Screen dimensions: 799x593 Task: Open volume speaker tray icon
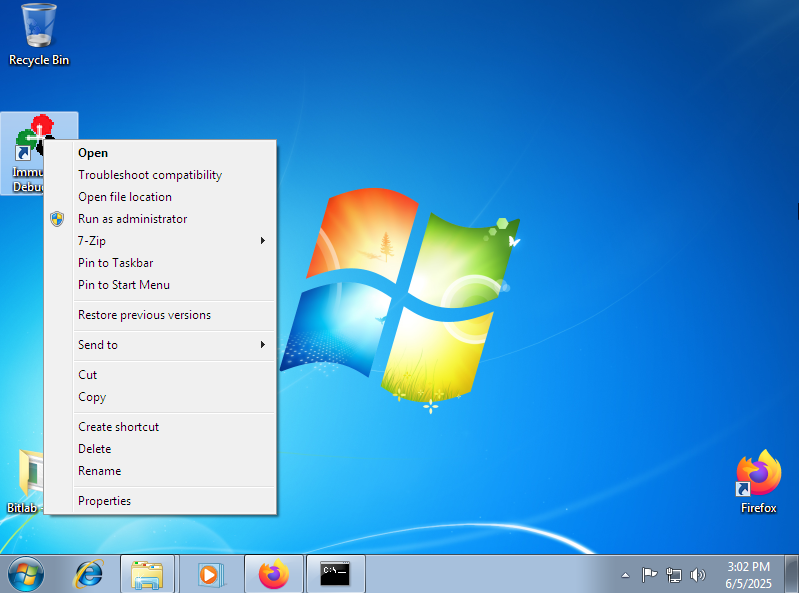[x=698, y=575]
